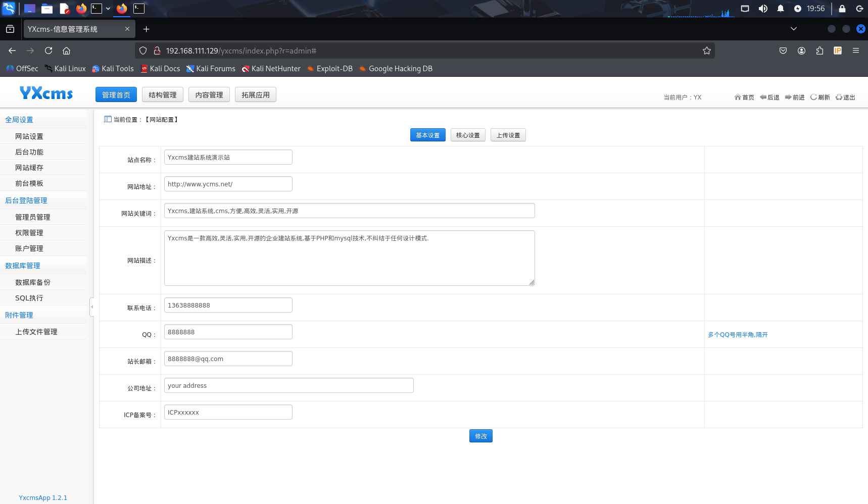Screen dimensions: 868x504
Task: Click the 站长邮箱 input field
Action: [x=228, y=359]
